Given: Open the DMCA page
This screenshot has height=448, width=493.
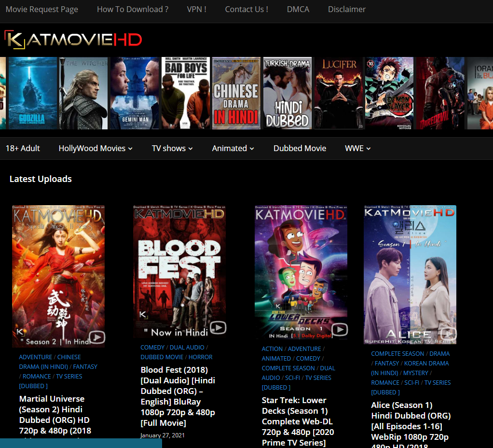Looking at the screenshot, I should point(298,10).
